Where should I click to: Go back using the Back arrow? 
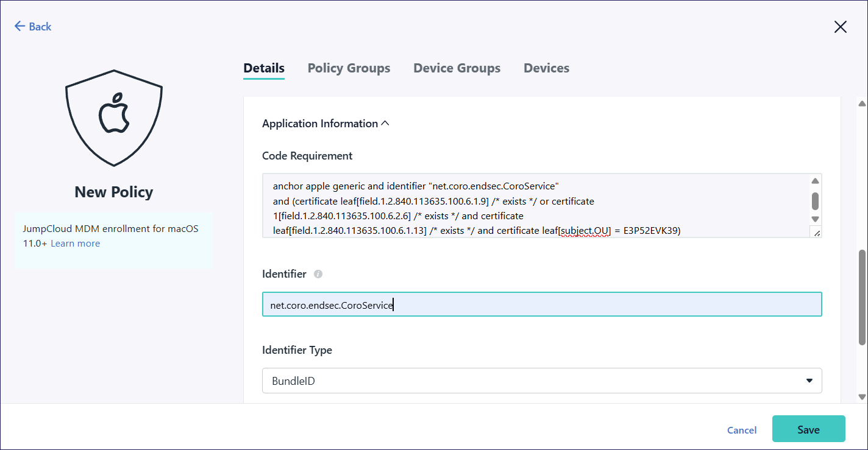32,26
